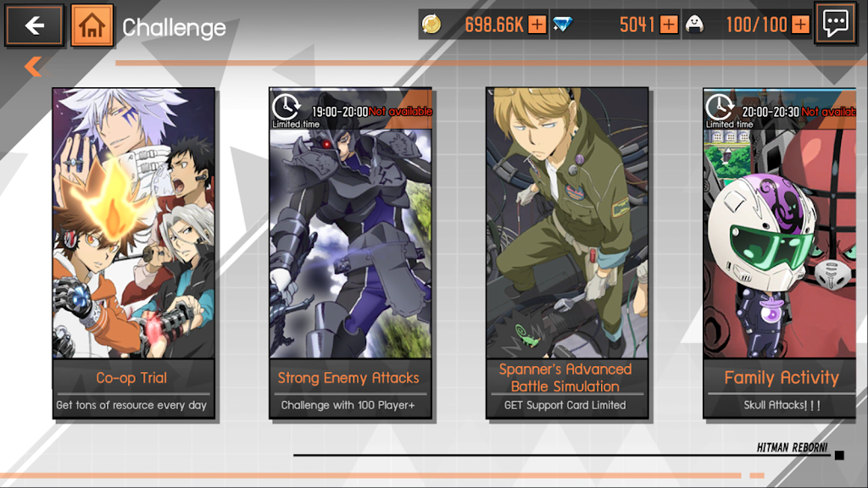Tap the gold coin currency icon
Screen dimensions: 868x488
[x=431, y=25]
